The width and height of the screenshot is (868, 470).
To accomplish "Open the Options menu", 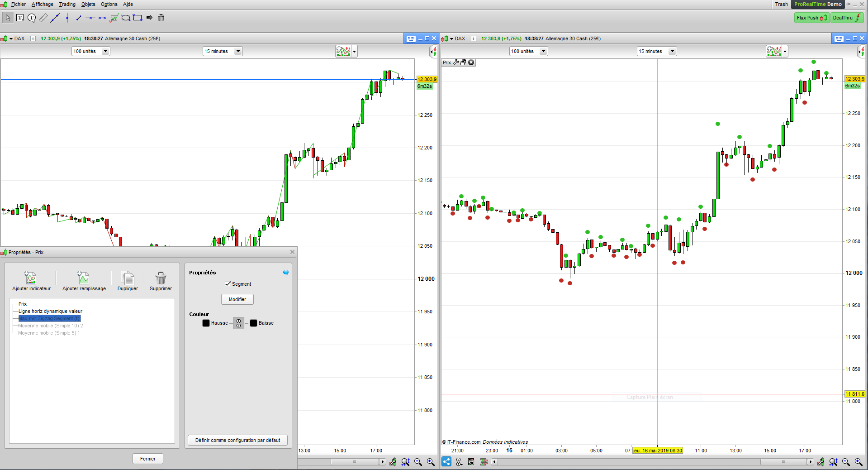I will click(x=109, y=4).
